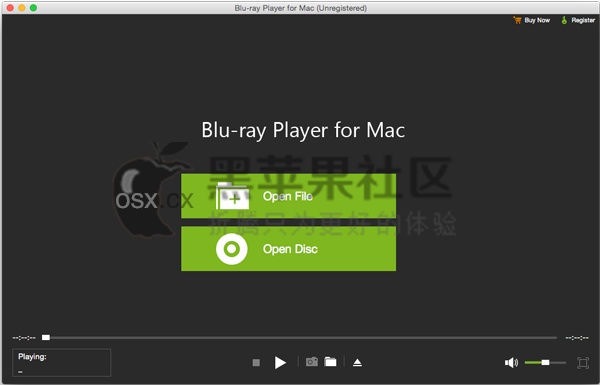Screen dimensions: 600x385
Task: Start playback with the play button
Action: 280,362
